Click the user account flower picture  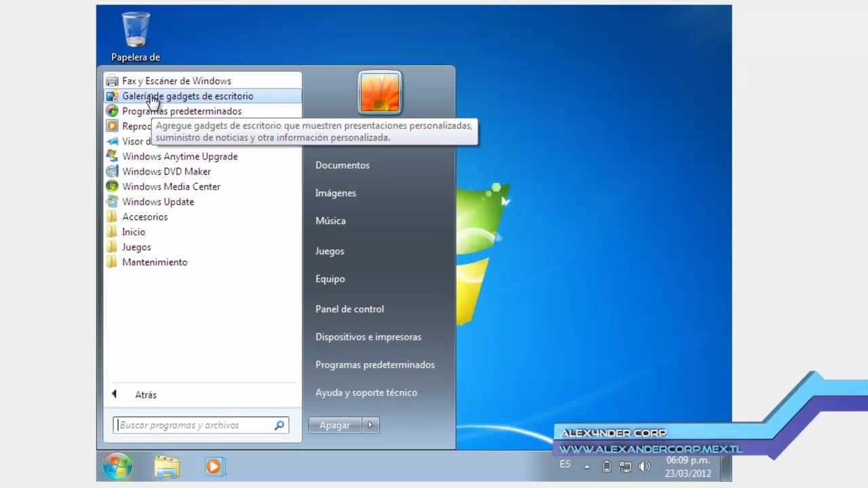380,93
